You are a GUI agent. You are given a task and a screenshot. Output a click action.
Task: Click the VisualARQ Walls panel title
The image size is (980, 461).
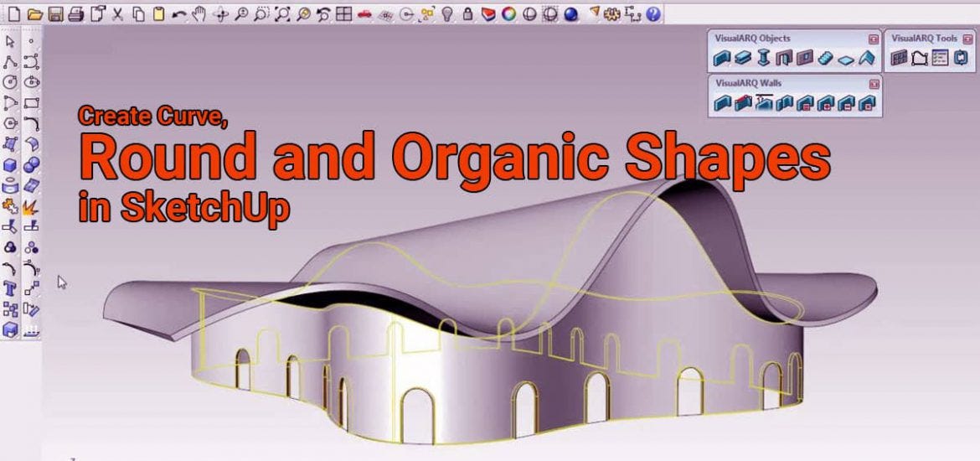pos(748,83)
